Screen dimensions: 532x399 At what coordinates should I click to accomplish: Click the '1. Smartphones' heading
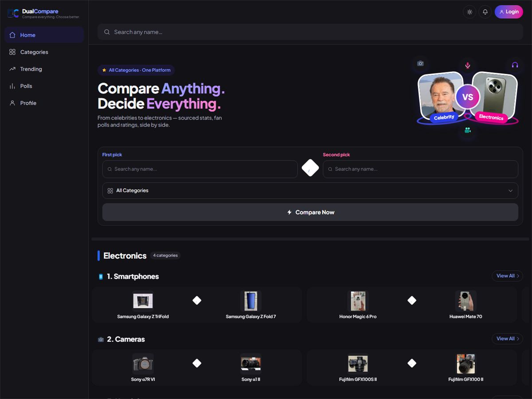coord(133,277)
